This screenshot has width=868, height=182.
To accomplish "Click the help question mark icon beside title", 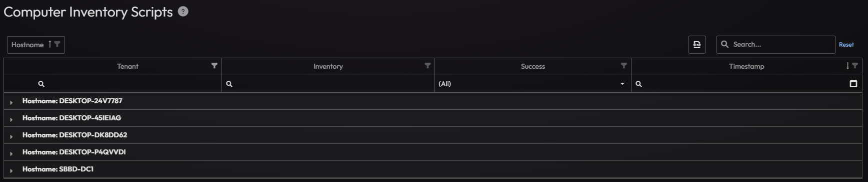I will tap(183, 12).
